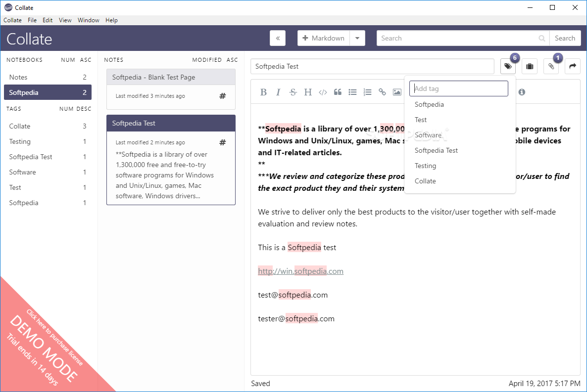Screen dimensions: 587x392
Task: Insert heading with H icon
Action: coord(308,92)
